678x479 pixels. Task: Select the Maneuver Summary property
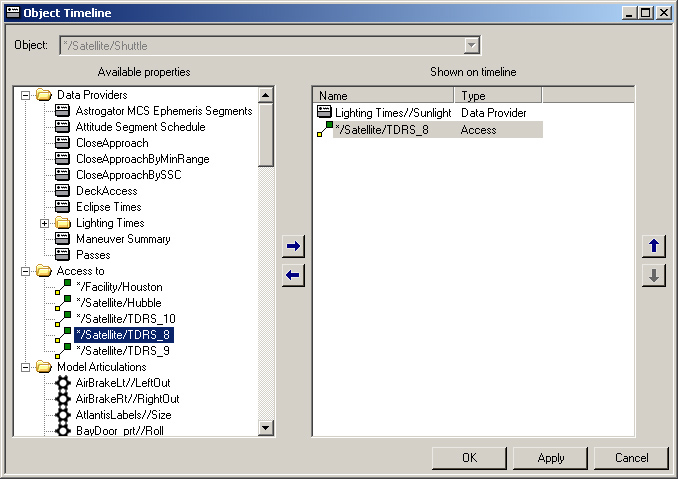pyautogui.click(x=123, y=239)
